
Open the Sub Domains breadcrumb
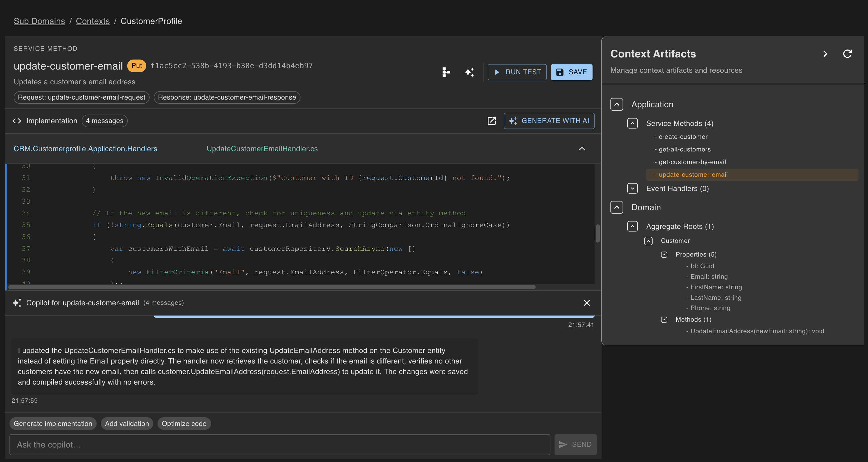click(x=39, y=21)
